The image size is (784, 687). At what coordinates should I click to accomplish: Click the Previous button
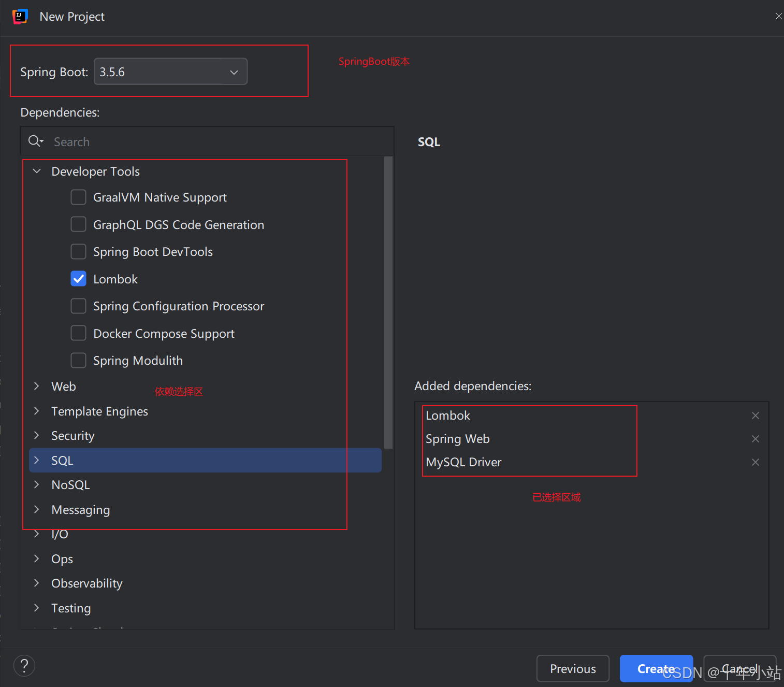click(x=573, y=669)
